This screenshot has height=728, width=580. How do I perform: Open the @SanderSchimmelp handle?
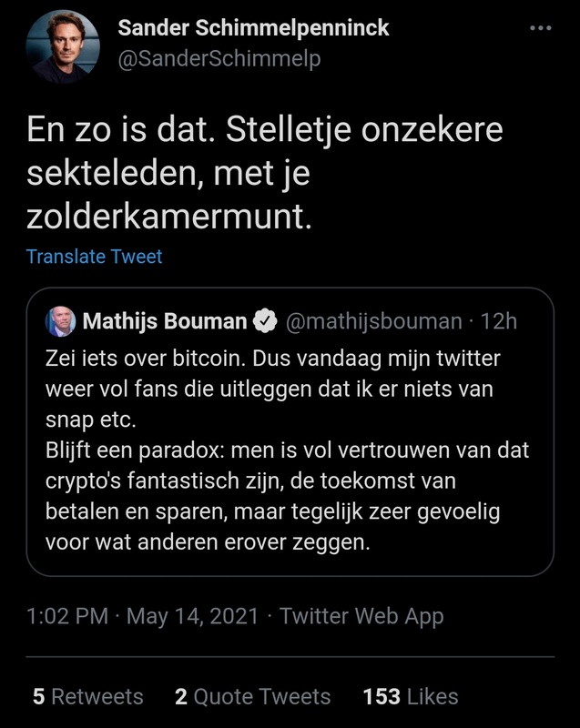coord(219,59)
